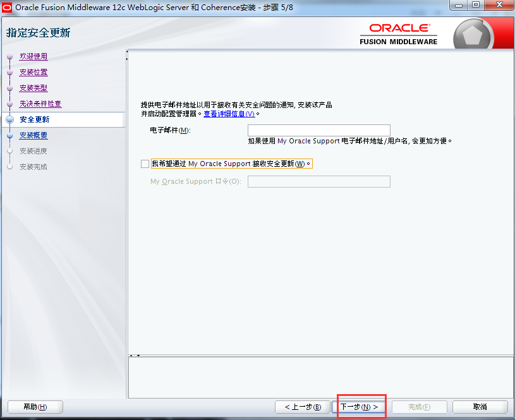Check 我希望通过 My Oracle Support 接收安全更新 checkbox
This screenshot has height=420, width=515.
click(x=145, y=164)
